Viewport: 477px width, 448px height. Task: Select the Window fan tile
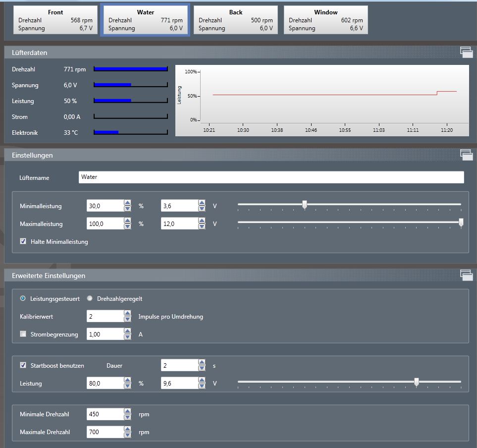point(325,20)
